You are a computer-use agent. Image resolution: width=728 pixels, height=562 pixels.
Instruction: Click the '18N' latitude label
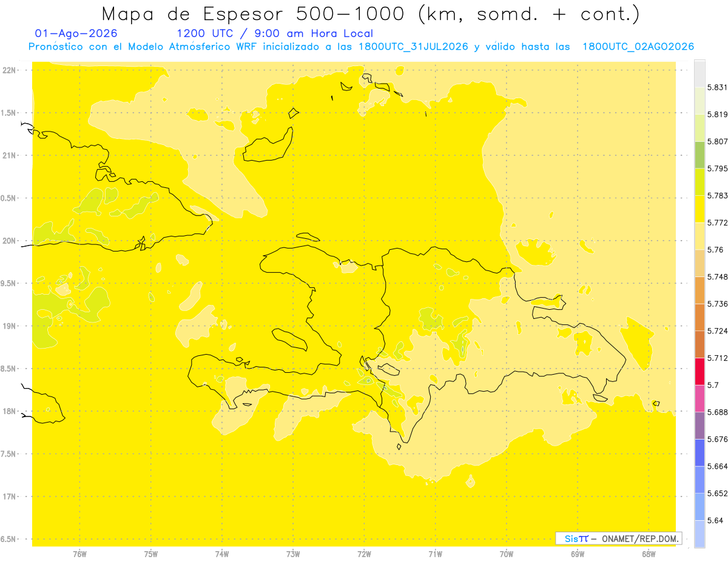(10, 411)
